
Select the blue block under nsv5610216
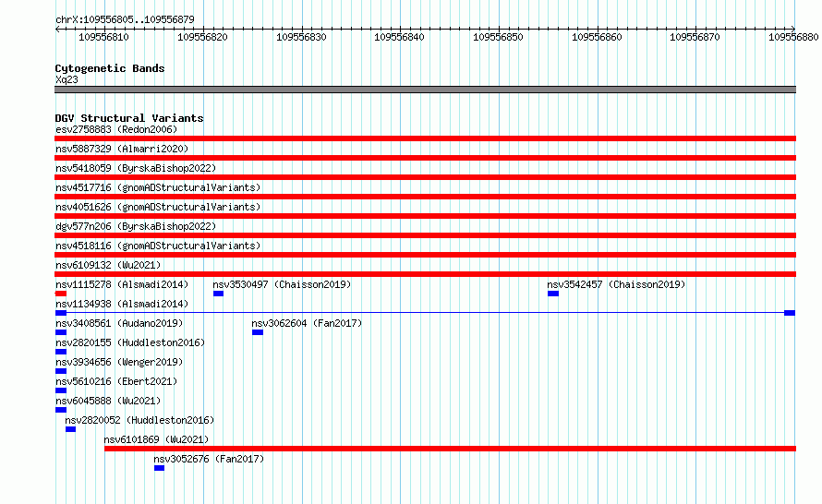click(x=61, y=390)
